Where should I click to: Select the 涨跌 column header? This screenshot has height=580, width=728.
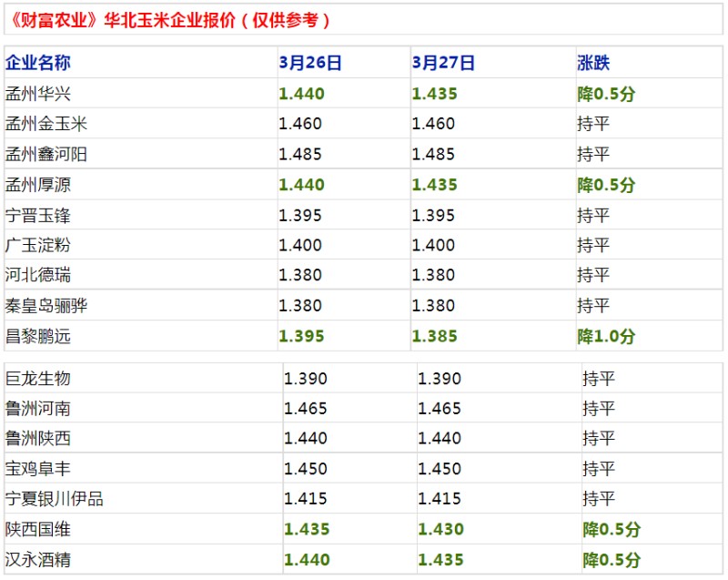coord(593,63)
